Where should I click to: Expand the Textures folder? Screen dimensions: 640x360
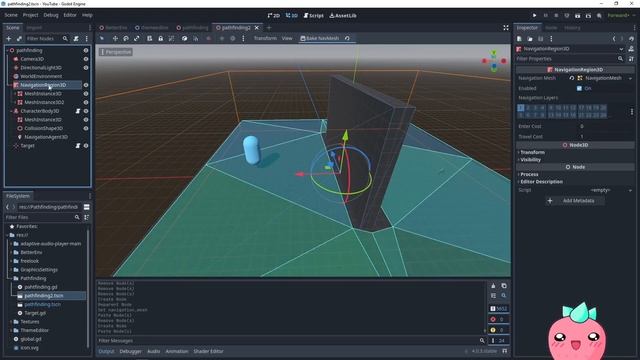coord(11,322)
